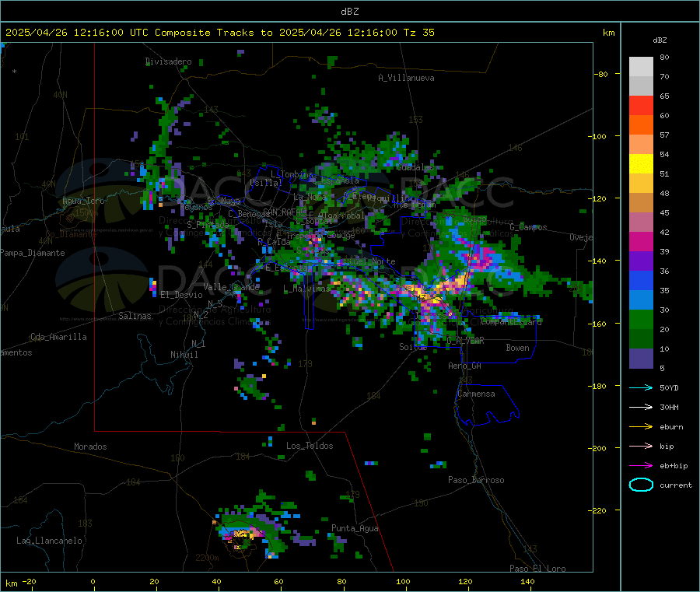700x592 pixels.
Task: Click the Guadales map label
Action: pos(415,167)
